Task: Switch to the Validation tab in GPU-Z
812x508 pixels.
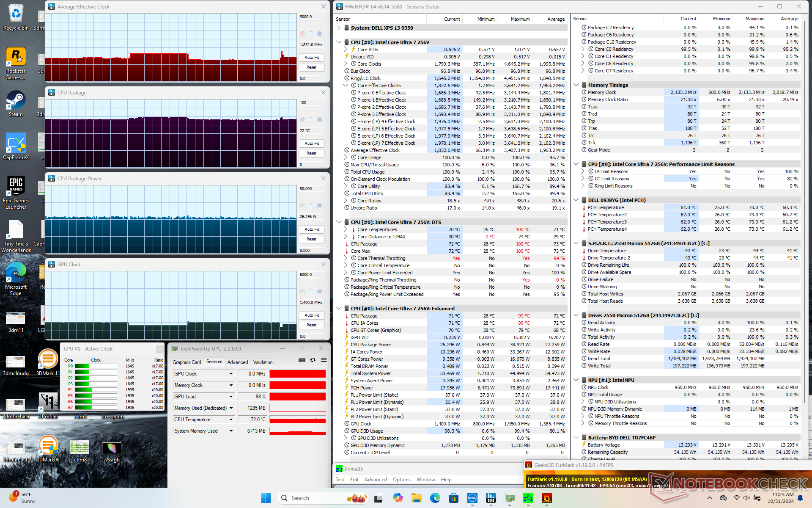Action: (x=263, y=362)
